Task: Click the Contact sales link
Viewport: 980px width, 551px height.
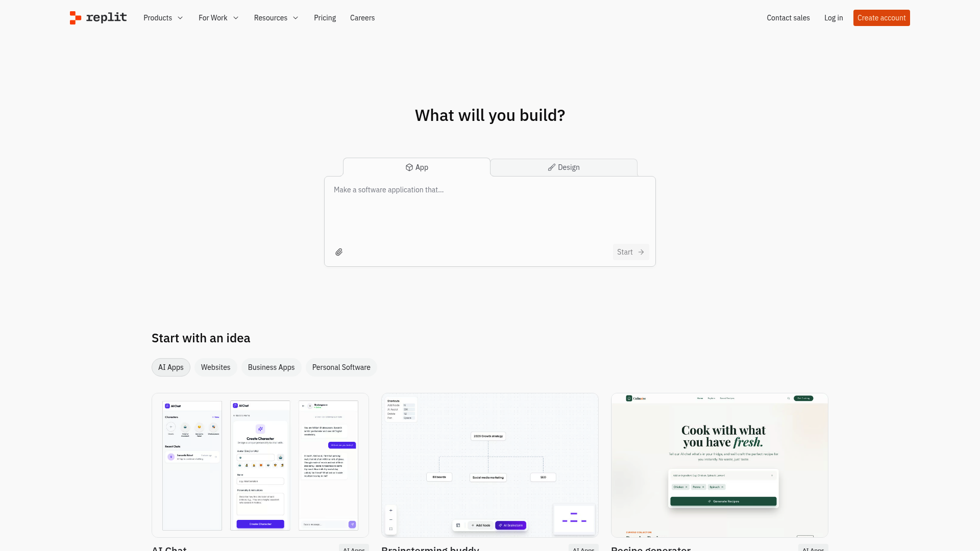Action: 788,18
